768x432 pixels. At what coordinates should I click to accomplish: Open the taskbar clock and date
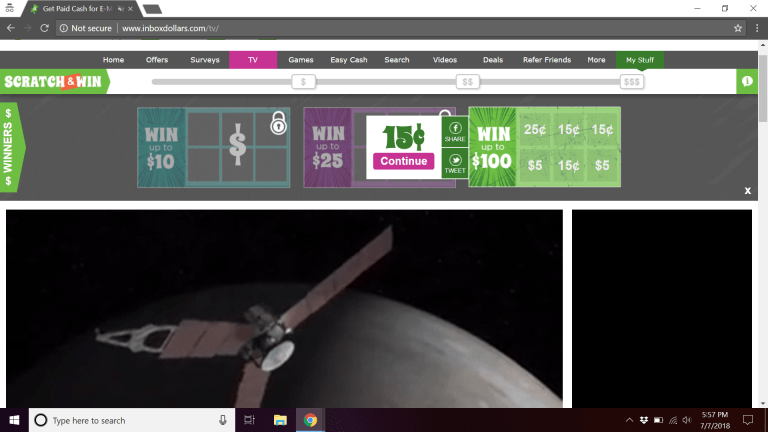[715, 420]
